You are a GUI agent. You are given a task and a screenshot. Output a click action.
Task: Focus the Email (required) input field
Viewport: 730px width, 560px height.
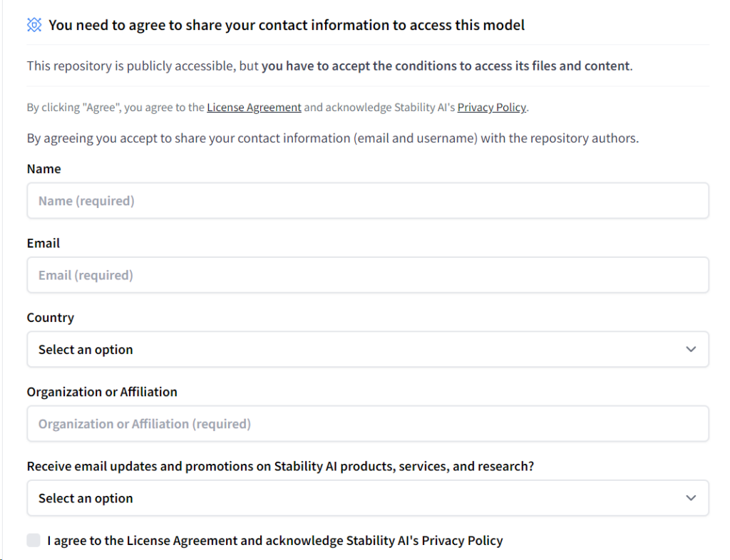click(368, 275)
